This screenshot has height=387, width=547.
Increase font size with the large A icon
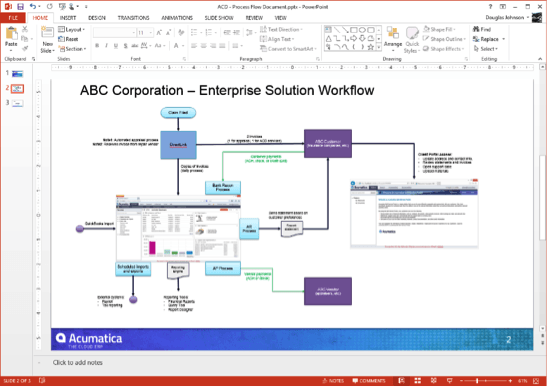(159, 33)
